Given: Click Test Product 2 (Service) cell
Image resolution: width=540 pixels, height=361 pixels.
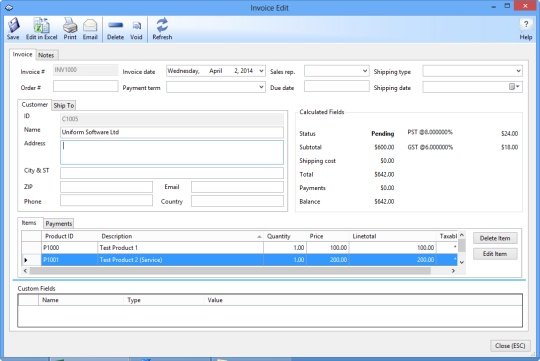Looking at the screenshot, I should (180, 260).
